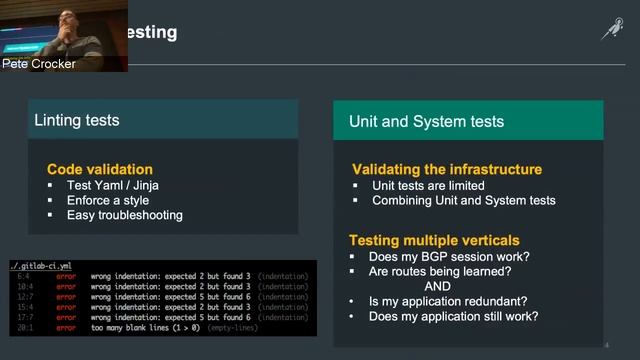Click the error line at 6:4
Screen dimensions: 640x360
tap(162, 276)
